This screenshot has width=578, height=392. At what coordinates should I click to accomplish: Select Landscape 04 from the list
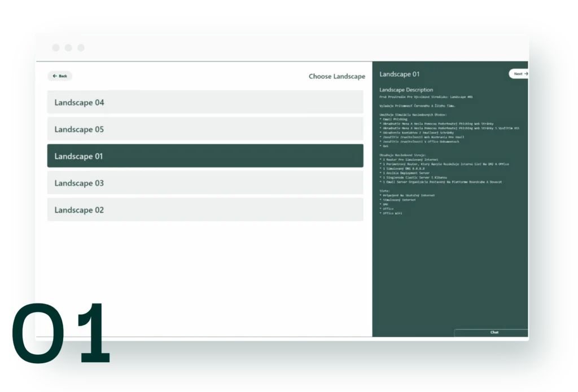pyautogui.click(x=205, y=102)
